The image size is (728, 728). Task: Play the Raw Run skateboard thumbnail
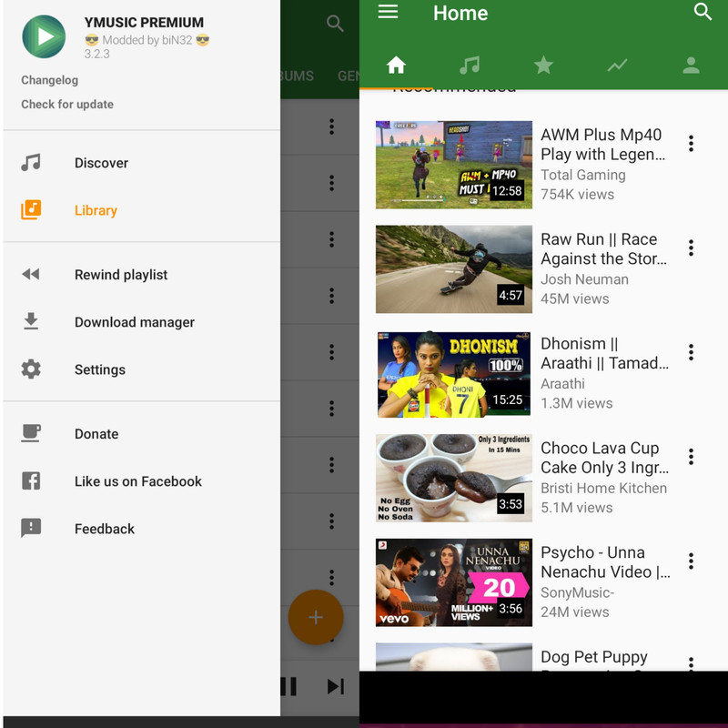[453, 269]
